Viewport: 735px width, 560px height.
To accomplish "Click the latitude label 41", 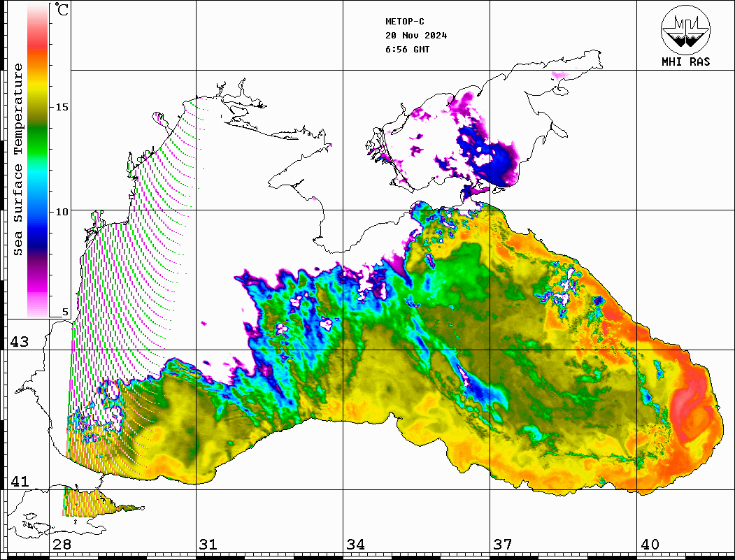I will click(x=19, y=481).
